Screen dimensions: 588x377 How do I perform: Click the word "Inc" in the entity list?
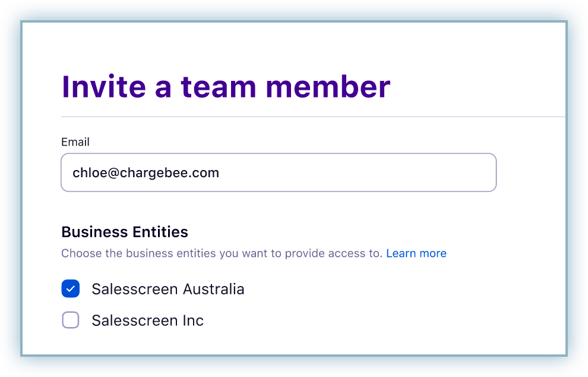click(192, 321)
